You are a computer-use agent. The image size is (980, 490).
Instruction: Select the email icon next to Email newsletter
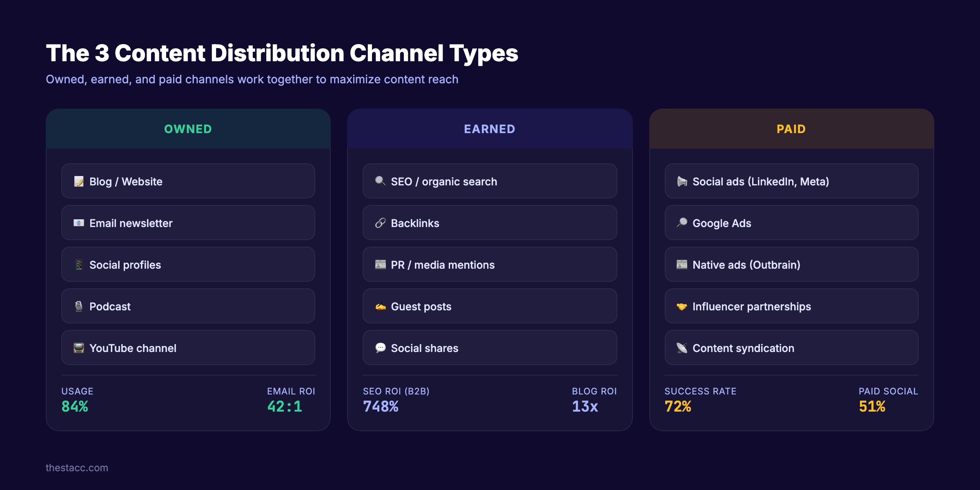click(x=78, y=223)
